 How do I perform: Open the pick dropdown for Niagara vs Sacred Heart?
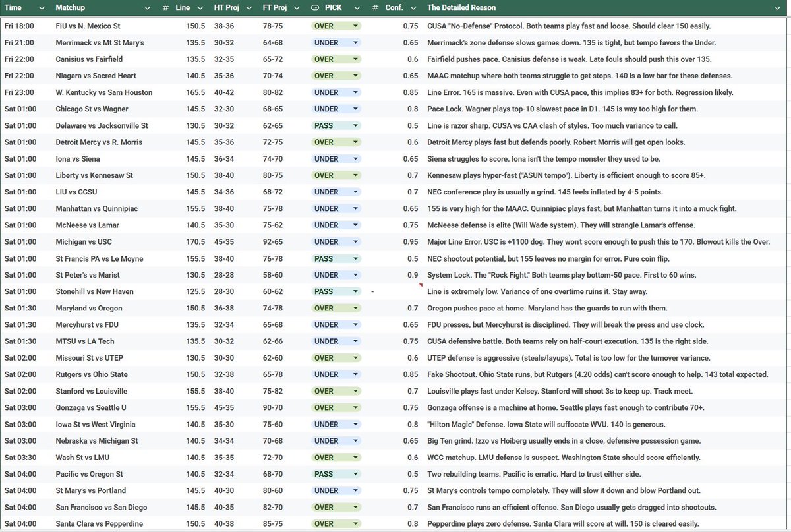[336, 76]
